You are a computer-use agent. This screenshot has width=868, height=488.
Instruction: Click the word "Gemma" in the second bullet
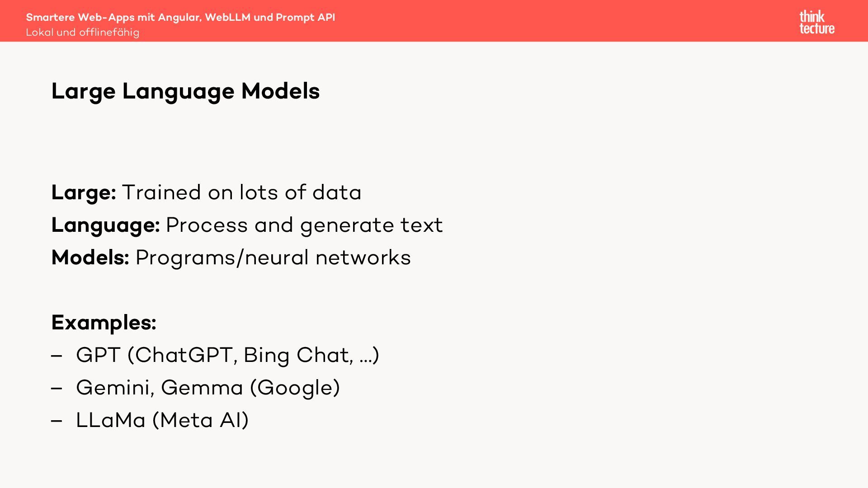click(x=202, y=388)
